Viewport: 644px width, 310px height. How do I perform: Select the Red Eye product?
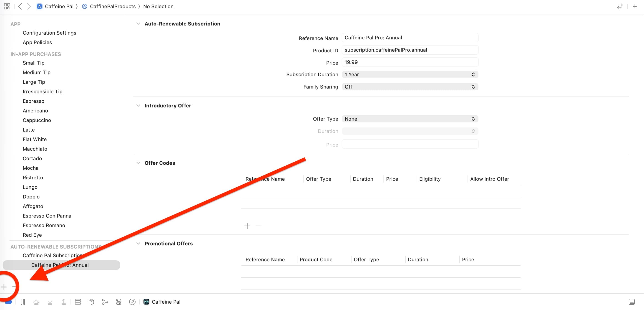pos(32,235)
